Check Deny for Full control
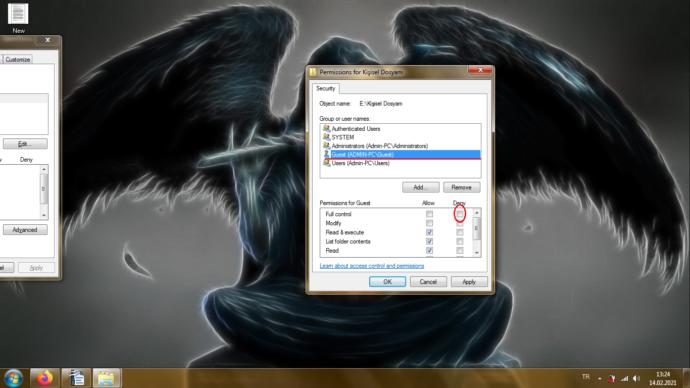Screen dimensions: 690x388 tap(459, 214)
